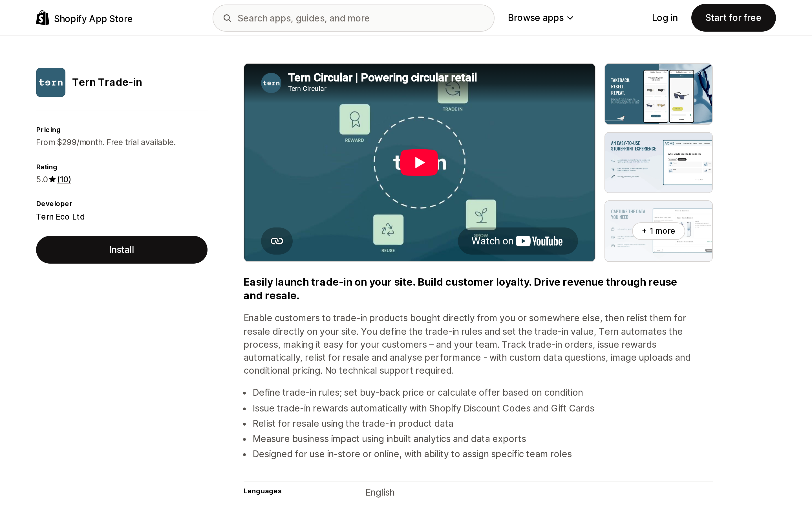Click the rating star icon
The width and height of the screenshot is (812, 508).
coord(52,179)
